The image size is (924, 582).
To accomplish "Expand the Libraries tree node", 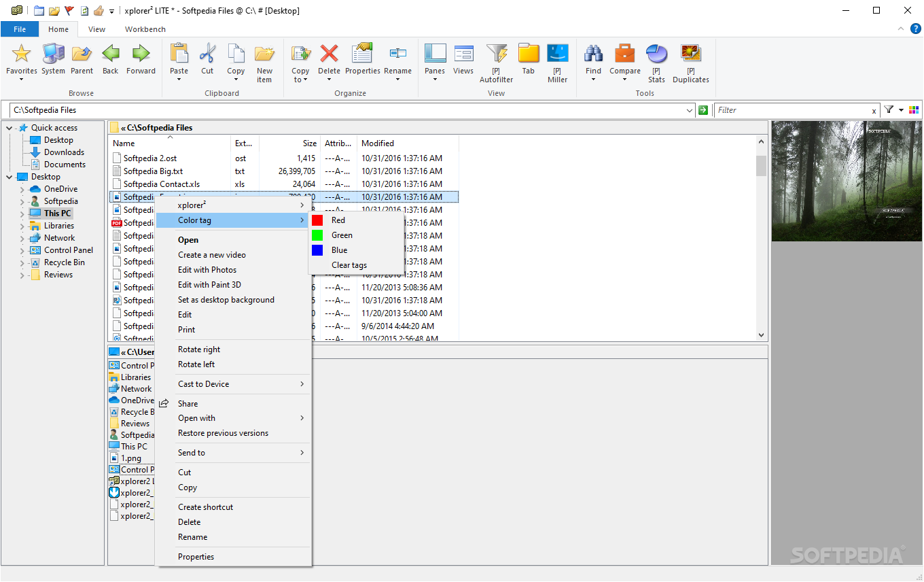I will [x=22, y=226].
